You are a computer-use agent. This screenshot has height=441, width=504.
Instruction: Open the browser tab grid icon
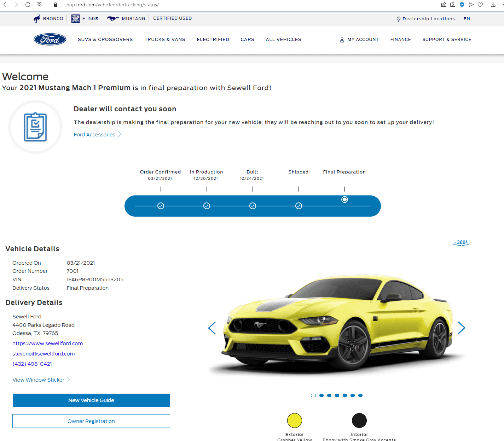coord(39,5)
